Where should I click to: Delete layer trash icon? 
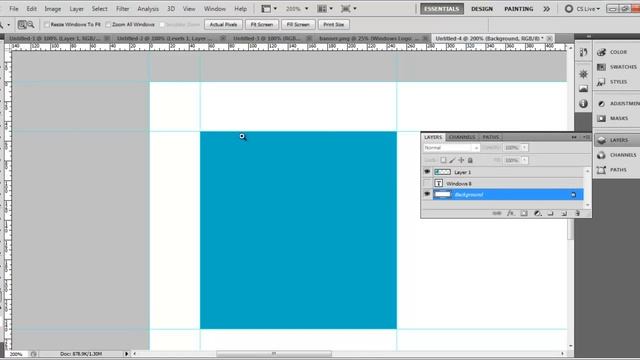(578, 213)
